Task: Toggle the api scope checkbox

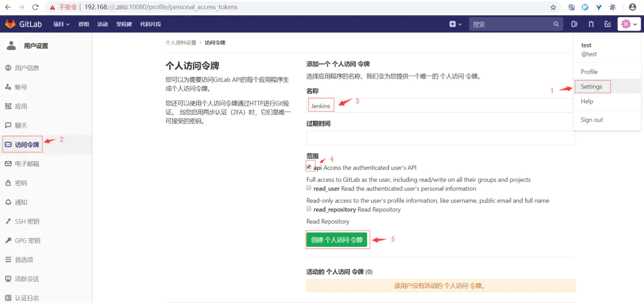Action: (x=309, y=167)
